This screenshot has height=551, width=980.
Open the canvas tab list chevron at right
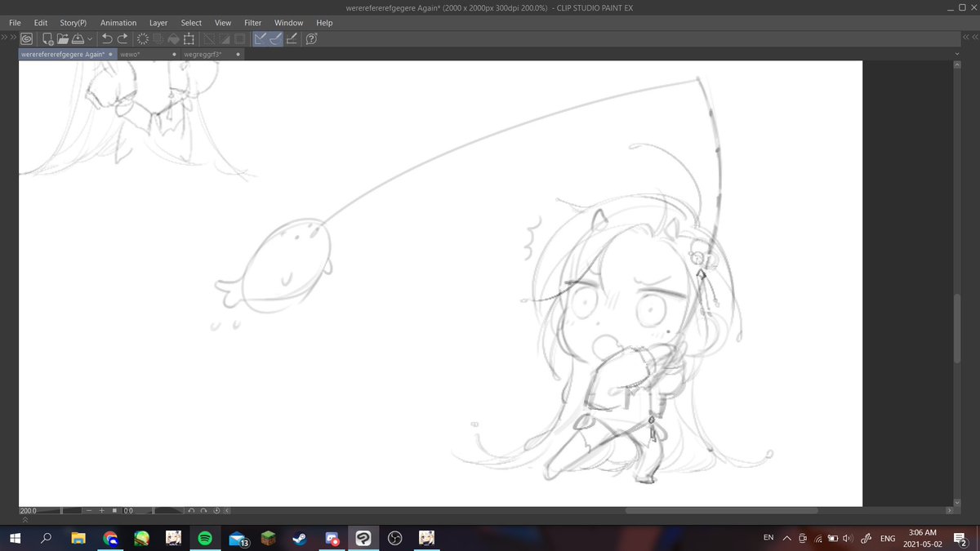click(958, 55)
